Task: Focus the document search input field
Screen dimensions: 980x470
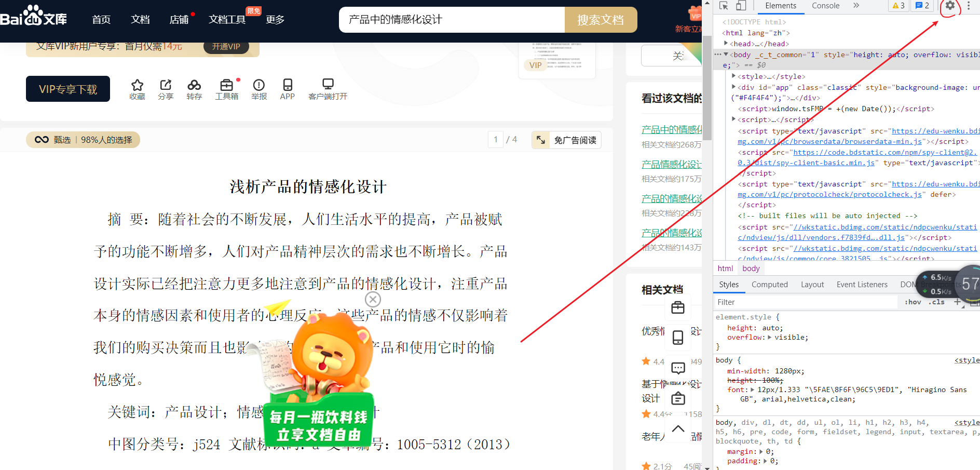Action: (452, 20)
